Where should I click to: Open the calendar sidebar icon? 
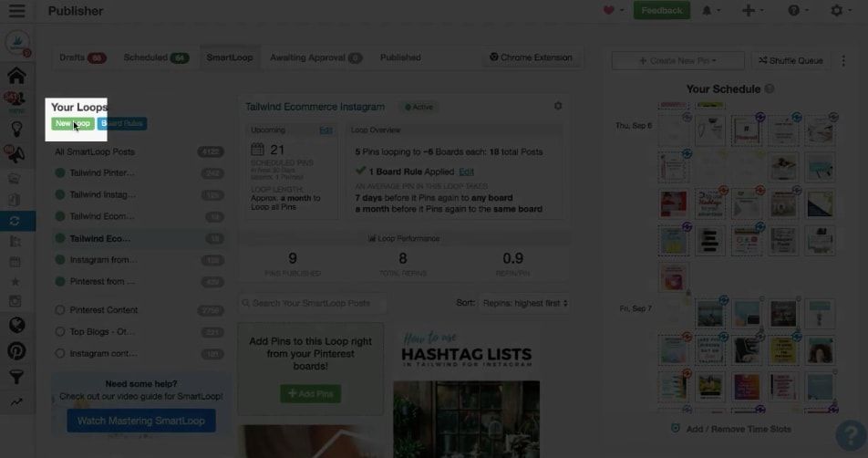click(x=15, y=262)
